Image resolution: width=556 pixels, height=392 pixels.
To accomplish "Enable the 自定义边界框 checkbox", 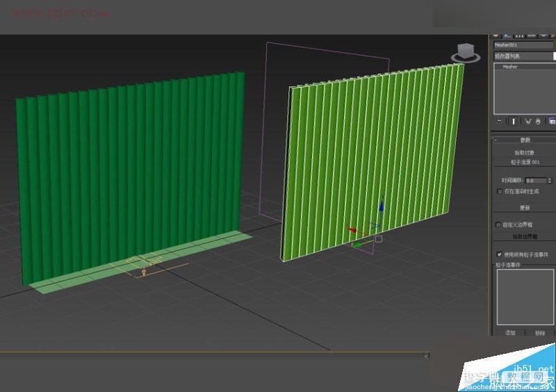I will tap(498, 225).
